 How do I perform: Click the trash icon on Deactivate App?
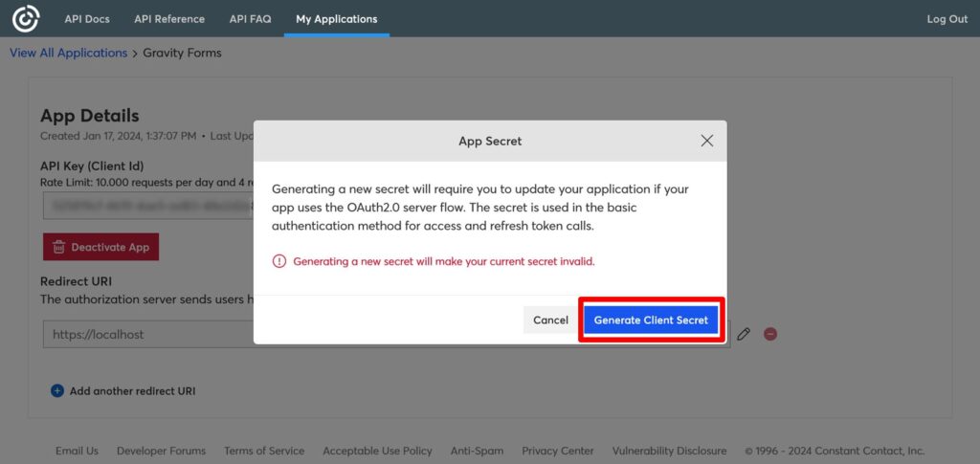pos(59,247)
